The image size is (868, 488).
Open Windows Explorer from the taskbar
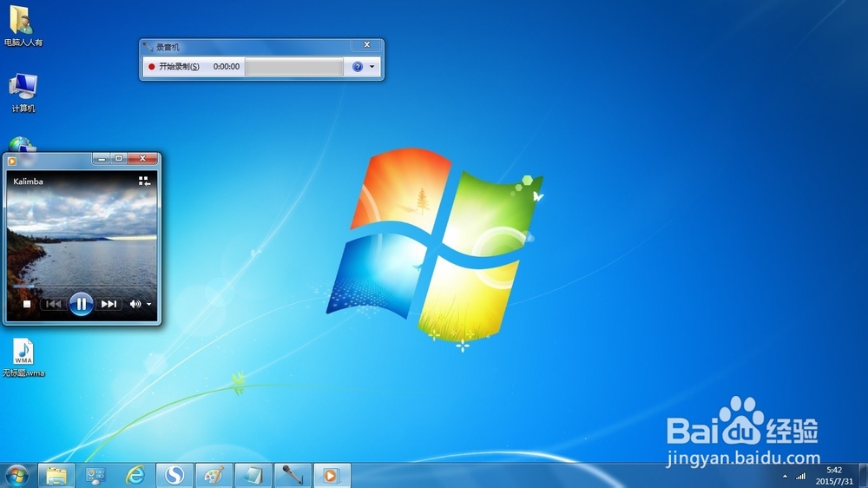[x=56, y=475]
